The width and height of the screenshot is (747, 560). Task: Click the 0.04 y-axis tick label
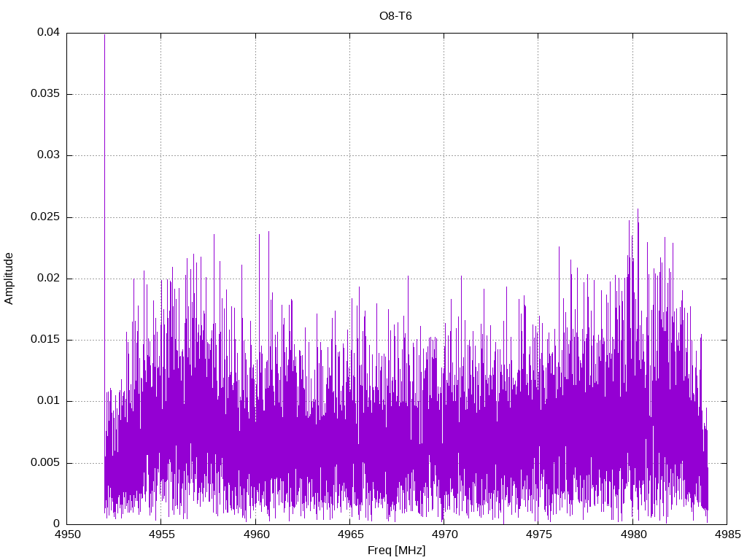pyautogui.click(x=47, y=33)
